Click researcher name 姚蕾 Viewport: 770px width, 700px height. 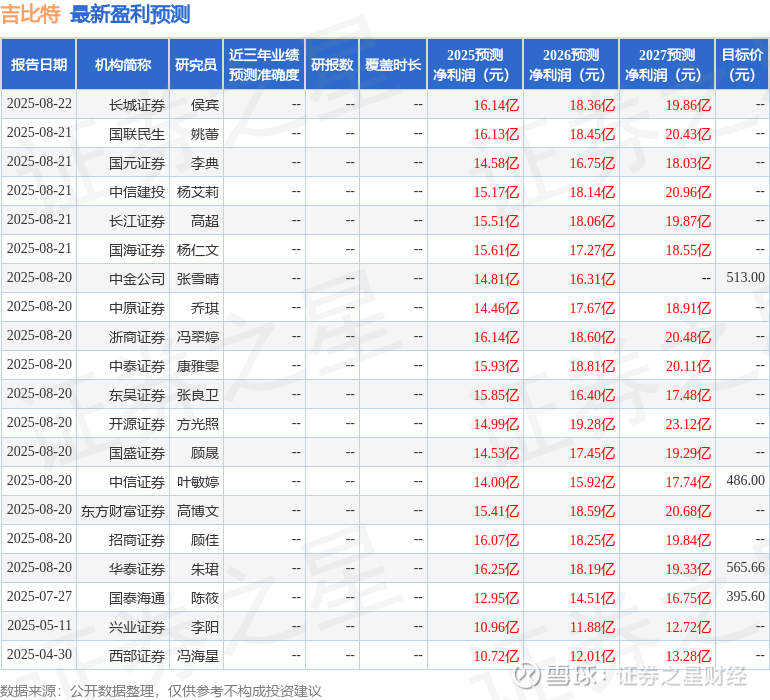[x=205, y=134]
